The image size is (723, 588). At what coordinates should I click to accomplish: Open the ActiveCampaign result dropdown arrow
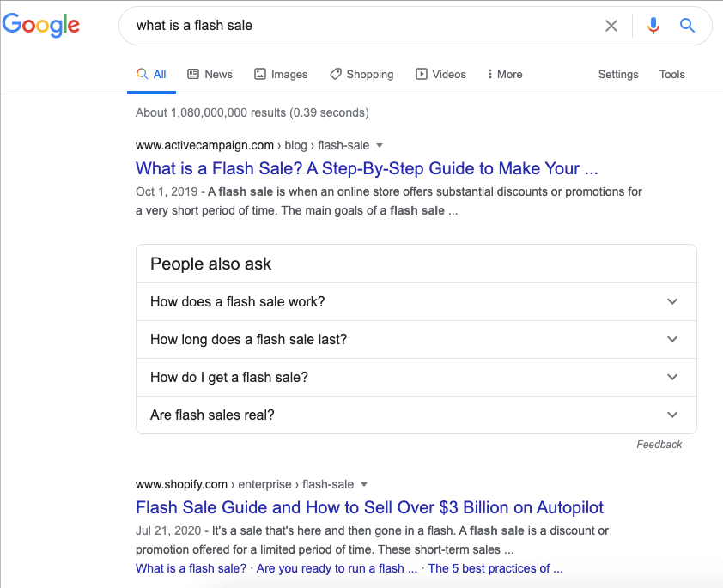(380, 146)
